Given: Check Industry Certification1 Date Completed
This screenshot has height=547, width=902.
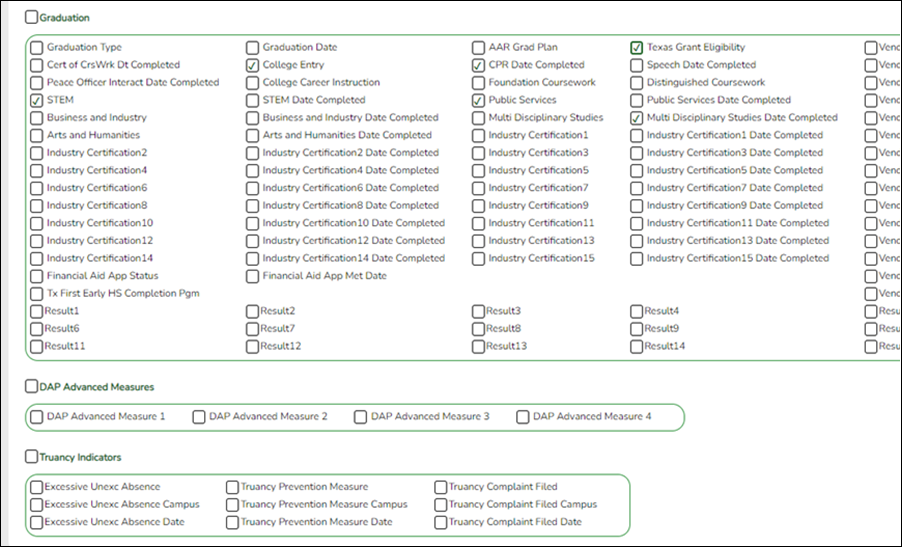Looking at the screenshot, I should pos(637,136).
